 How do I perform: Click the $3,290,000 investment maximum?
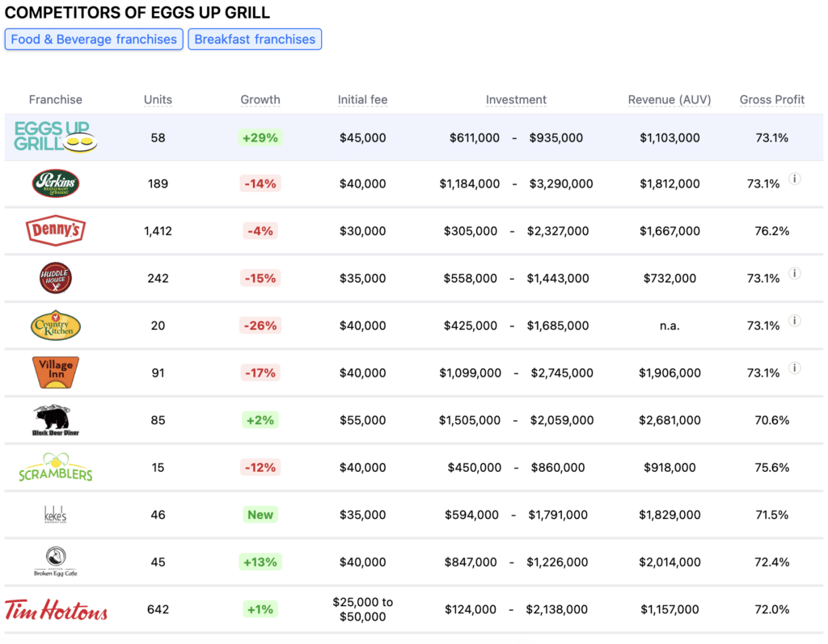(x=561, y=183)
